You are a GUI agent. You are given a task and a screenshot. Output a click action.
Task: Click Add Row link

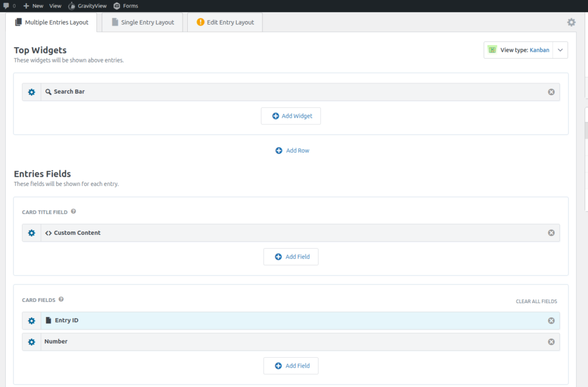pos(292,150)
